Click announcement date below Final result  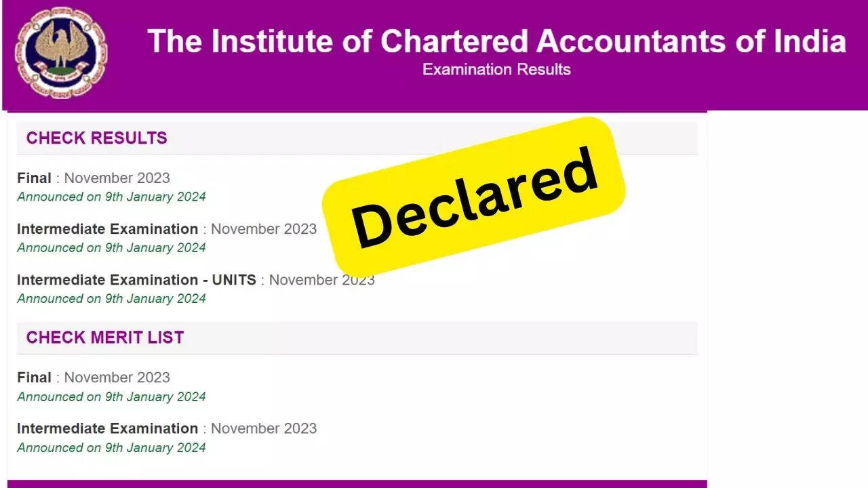pyautogui.click(x=111, y=197)
